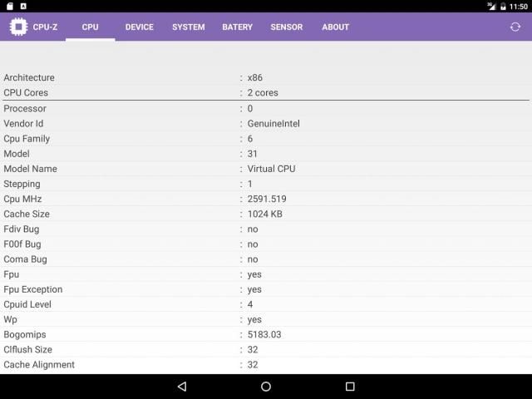Tap the Android back navigation button
This screenshot has width=532, height=399.
[x=182, y=387]
